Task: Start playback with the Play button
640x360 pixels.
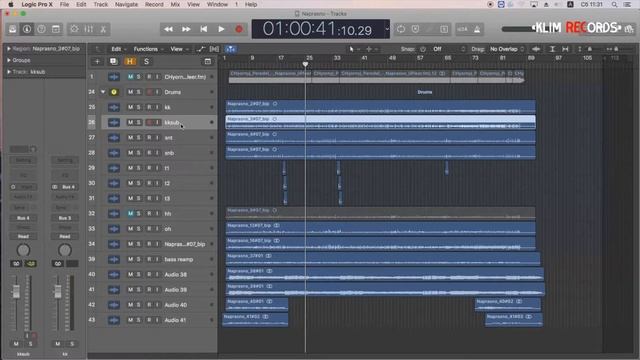Action: point(221,29)
